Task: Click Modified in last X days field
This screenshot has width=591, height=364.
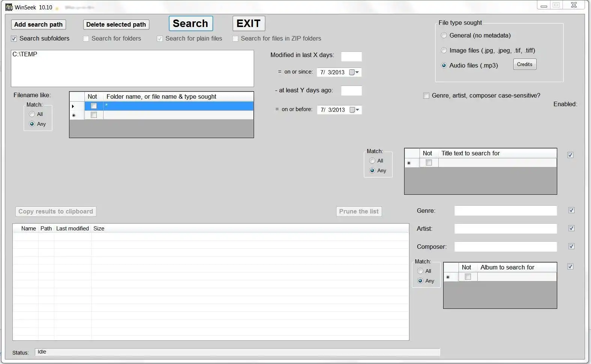Action: coord(351,56)
